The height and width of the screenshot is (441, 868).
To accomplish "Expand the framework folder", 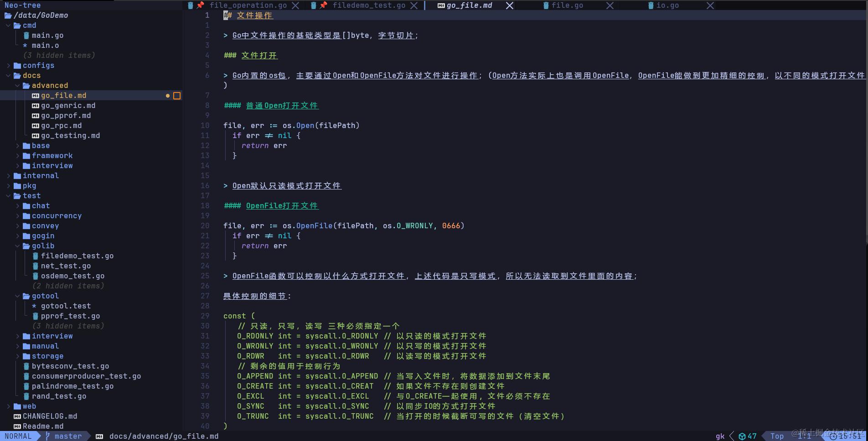I will tap(17, 156).
